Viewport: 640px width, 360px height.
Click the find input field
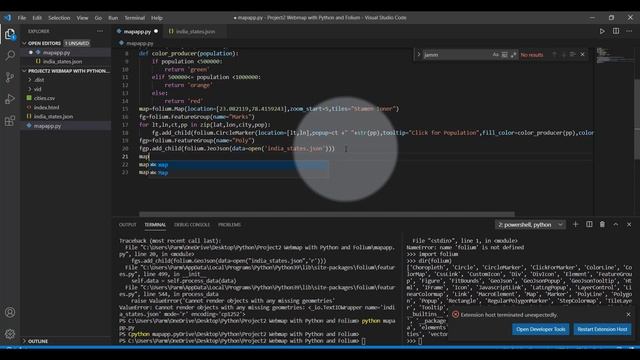456,55
